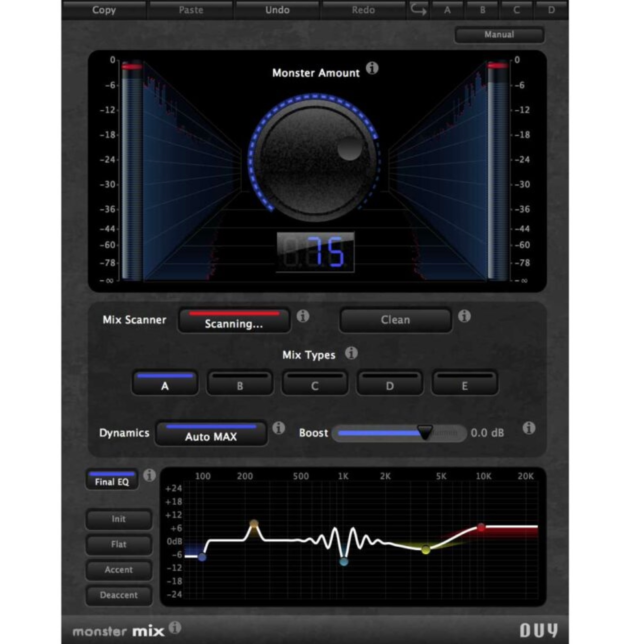Image resolution: width=644 pixels, height=644 pixels.
Task: Click Accent EQ button
Action: click(x=119, y=570)
